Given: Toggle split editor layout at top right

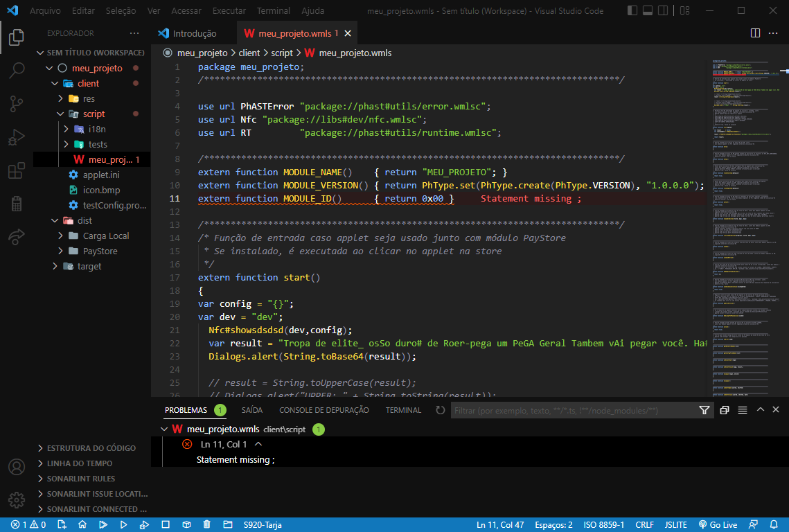Looking at the screenshot, I should click(x=754, y=33).
